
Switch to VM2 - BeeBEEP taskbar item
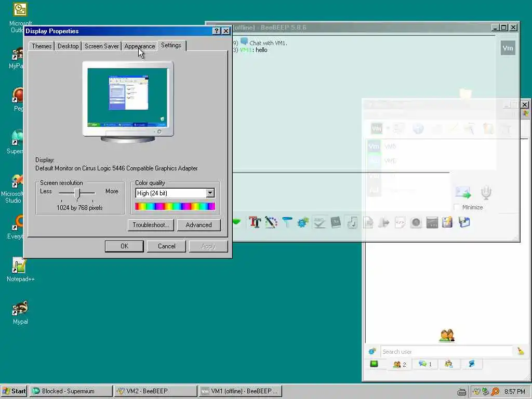click(x=156, y=391)
